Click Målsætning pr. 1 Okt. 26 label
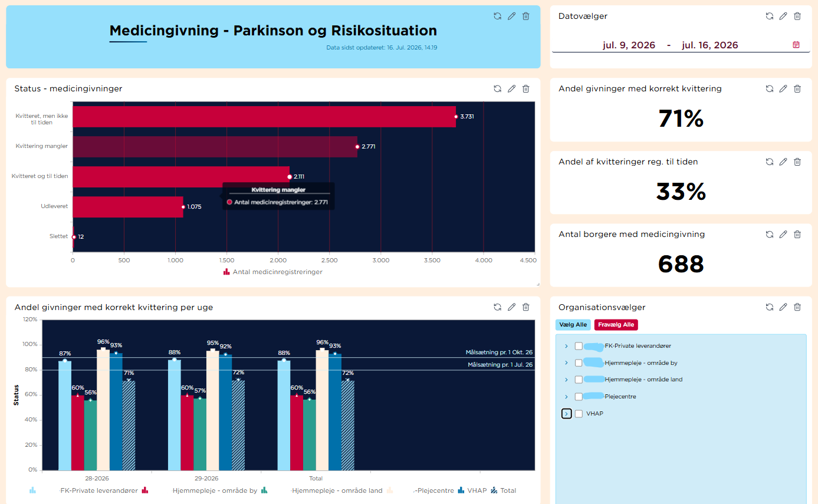The width and height of the screenshot is (818, 504). (x=499, y=353)
